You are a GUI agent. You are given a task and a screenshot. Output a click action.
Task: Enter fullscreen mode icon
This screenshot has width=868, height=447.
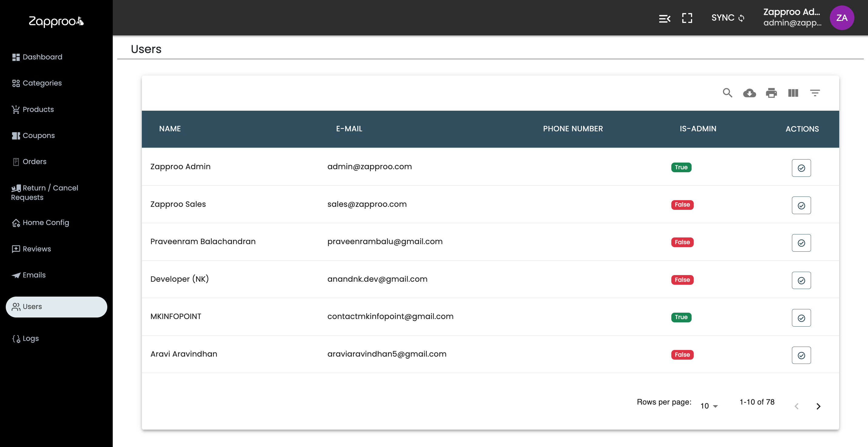[x=687, y=18]
